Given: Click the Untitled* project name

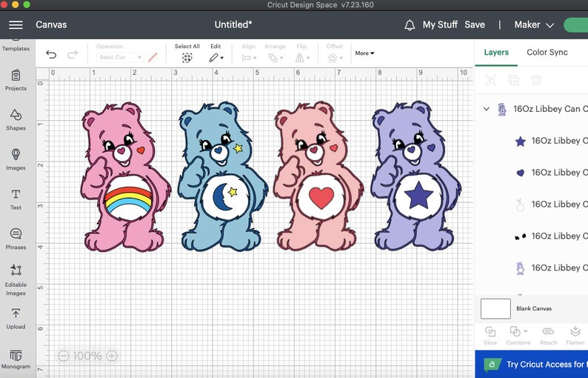Looking at the screenshot, I should [233, 24].
